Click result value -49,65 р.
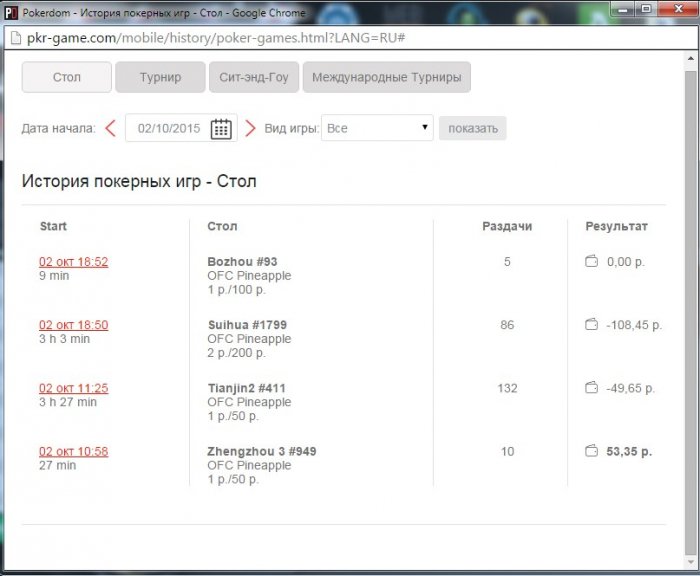This screenshot has width=700, height=576. pos(630,388)
